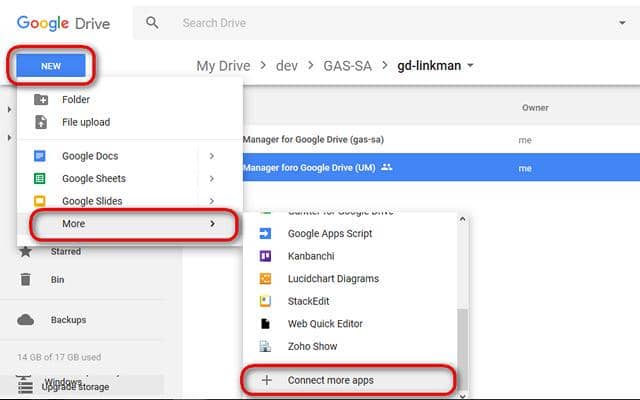Click the StackEdit app icon
The width and height of the screenshot is (640, 400).
265,301
